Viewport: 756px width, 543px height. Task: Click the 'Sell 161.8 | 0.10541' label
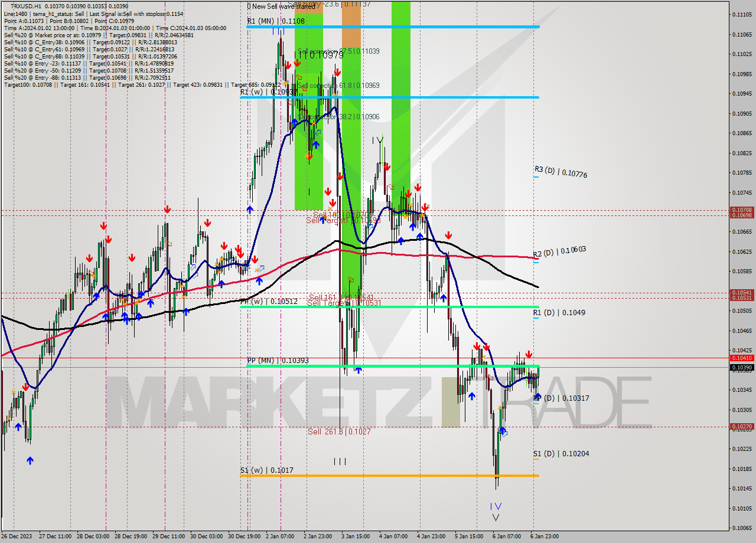pyautogui.click(x=341, y=297)
